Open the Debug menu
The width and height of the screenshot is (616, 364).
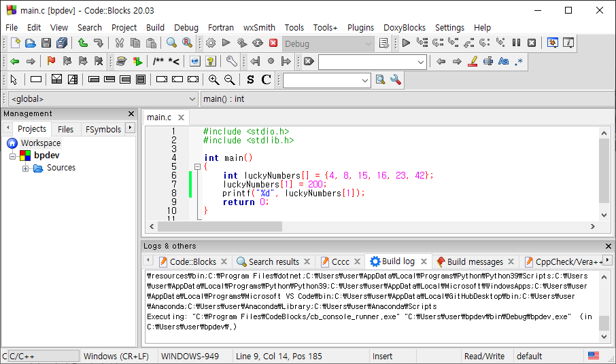(186, 27)
